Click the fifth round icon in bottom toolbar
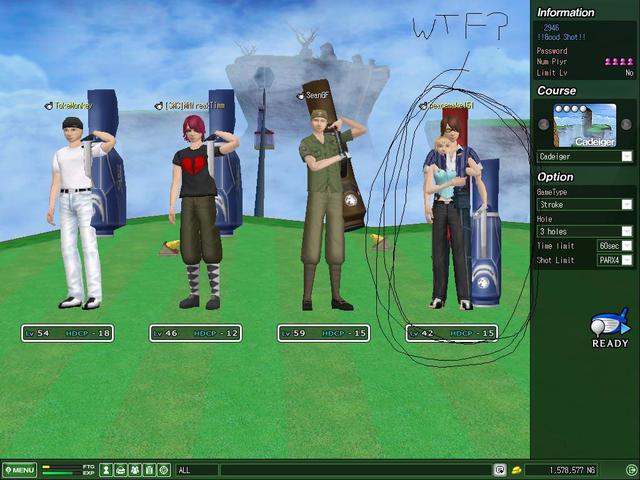Screen dimensions: 640x480 [164, 470]
